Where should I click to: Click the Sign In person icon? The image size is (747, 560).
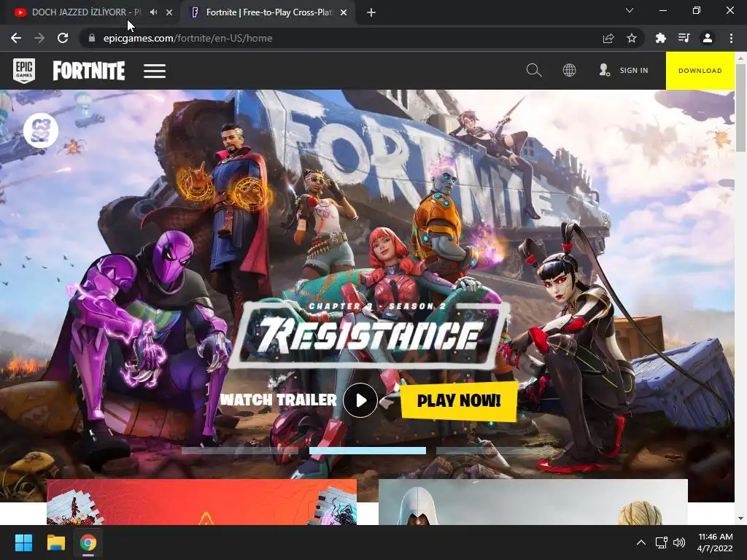tap(604, 70)
